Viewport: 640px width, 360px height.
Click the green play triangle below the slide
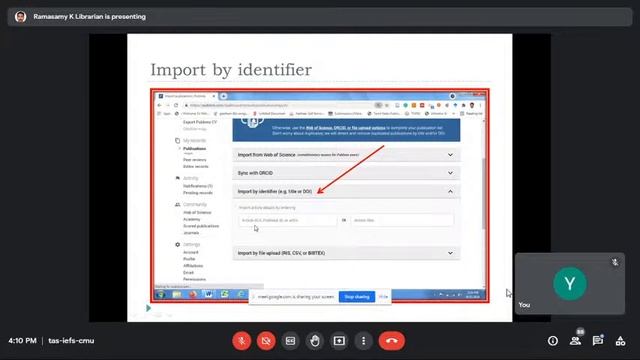[149, 308]
